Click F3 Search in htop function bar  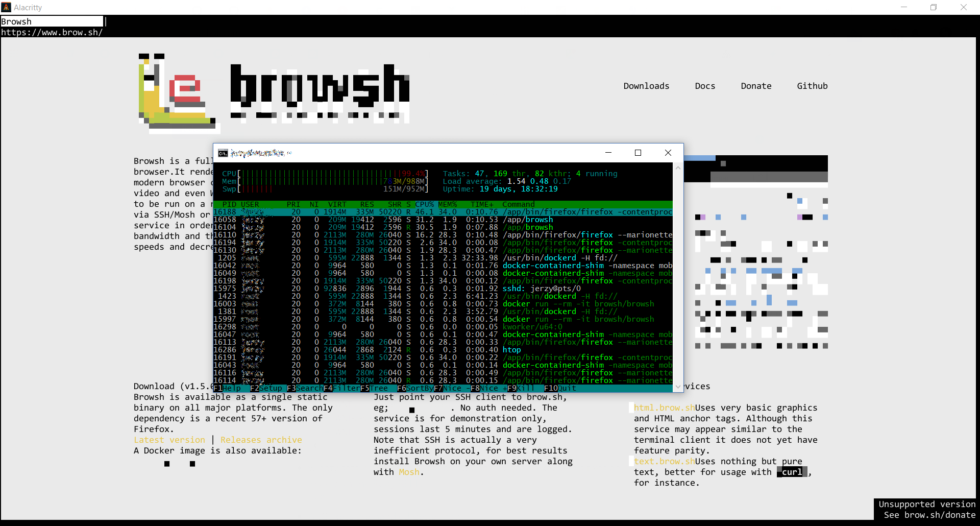[305, 388]
